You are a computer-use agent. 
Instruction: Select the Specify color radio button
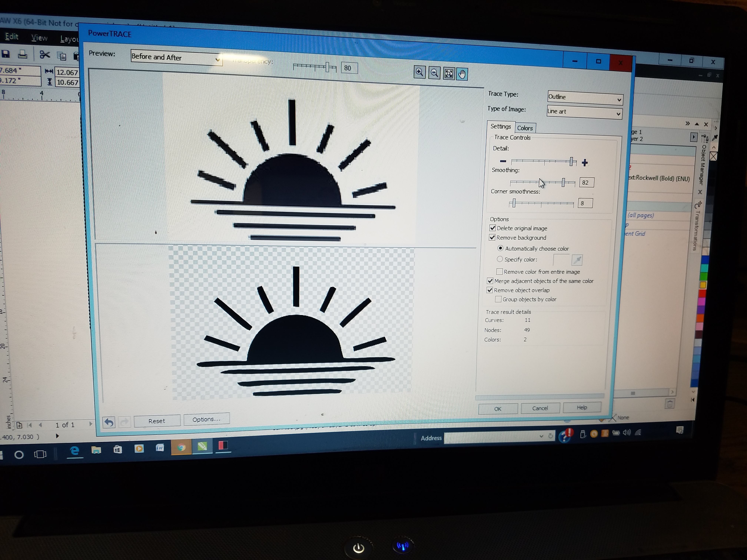(500, 259)
